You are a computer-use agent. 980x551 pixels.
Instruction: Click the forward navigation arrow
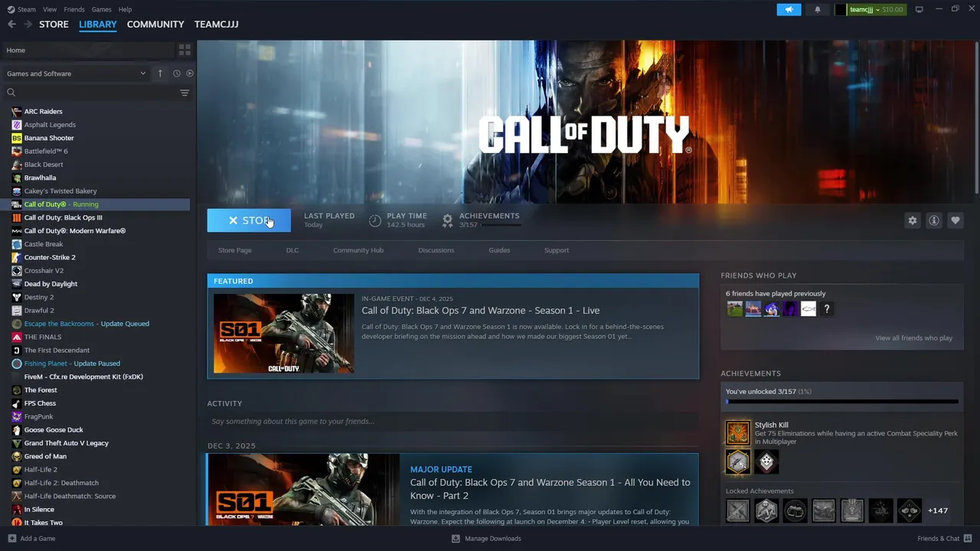click(x=28, y=24)
